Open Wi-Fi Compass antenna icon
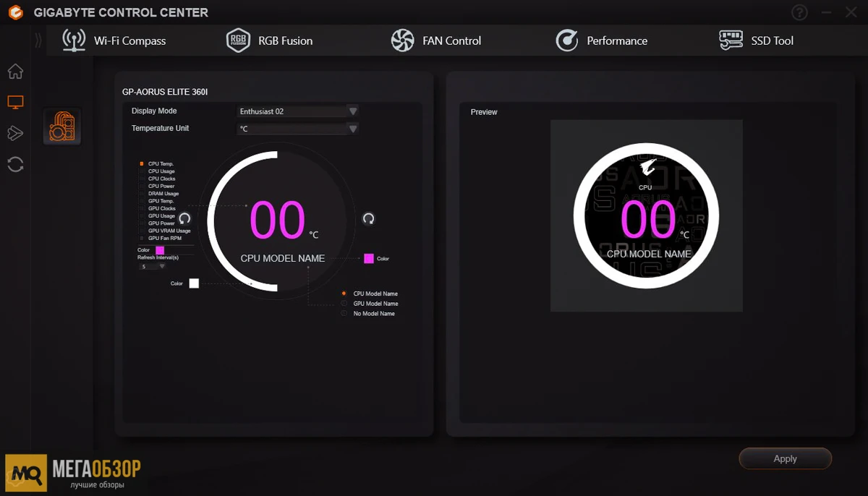The image size is (868, 496). pyautogui.click(x=74, y=40)
